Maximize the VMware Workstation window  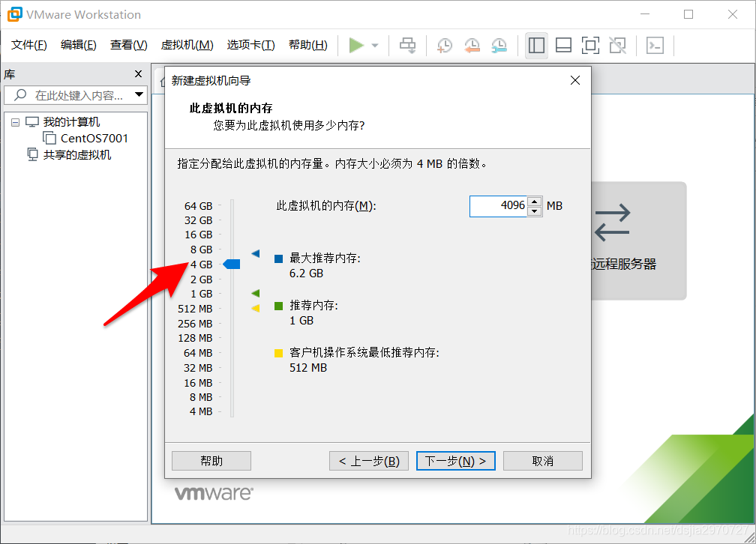688,14
